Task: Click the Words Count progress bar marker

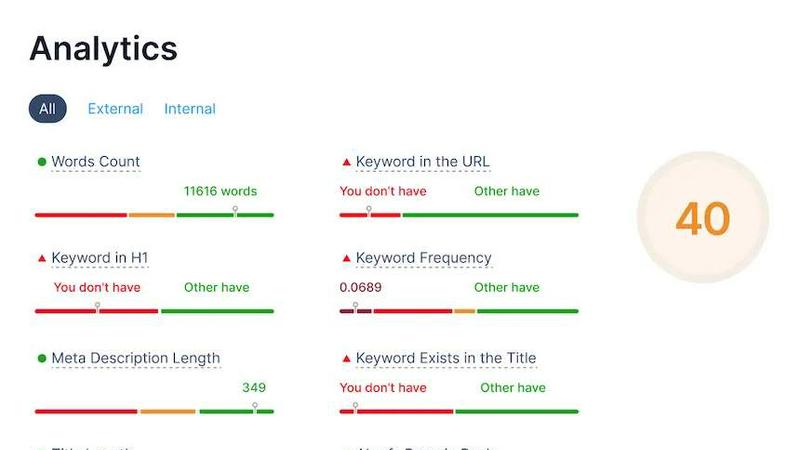Action: [236, 211]
